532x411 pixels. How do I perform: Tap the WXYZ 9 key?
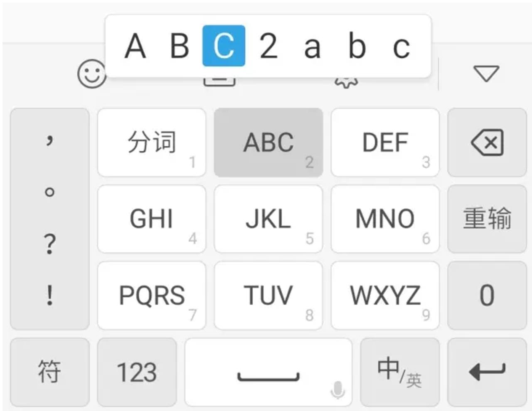pyautogui.click(x=385, y=295)
